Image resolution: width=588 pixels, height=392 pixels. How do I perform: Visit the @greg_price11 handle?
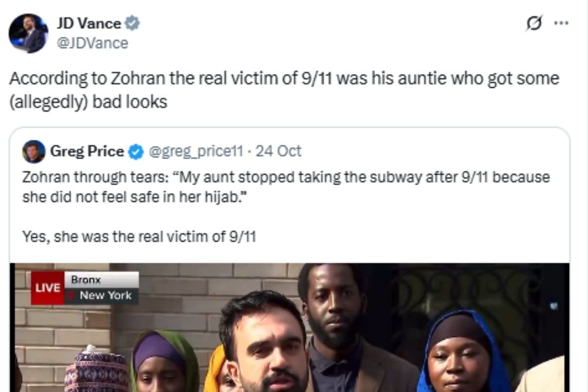click(196, 151)
